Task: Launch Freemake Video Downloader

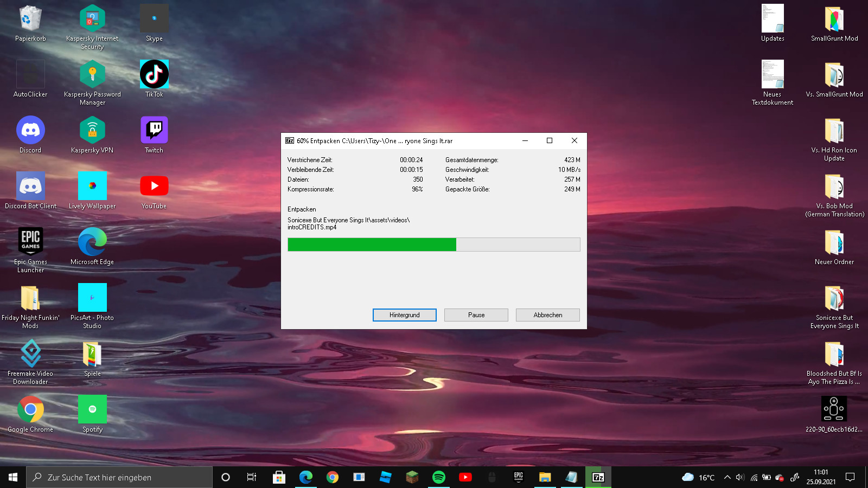Action: click(x=30, y=353)
